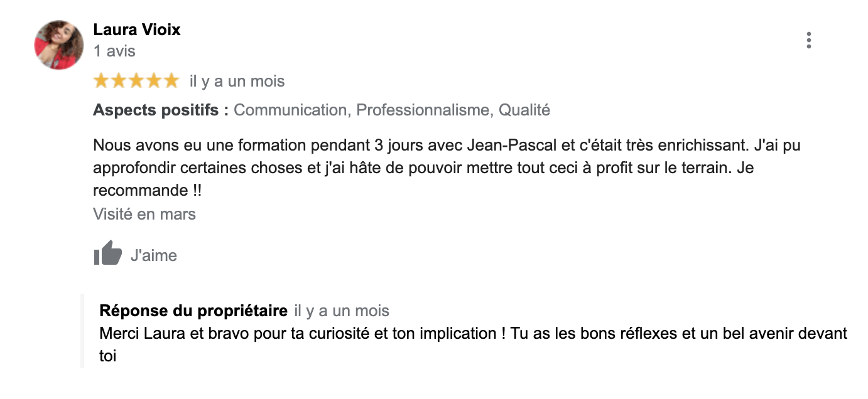Open Laura Vioix's profile photo

pyautogui.click(x=58, y=45)
